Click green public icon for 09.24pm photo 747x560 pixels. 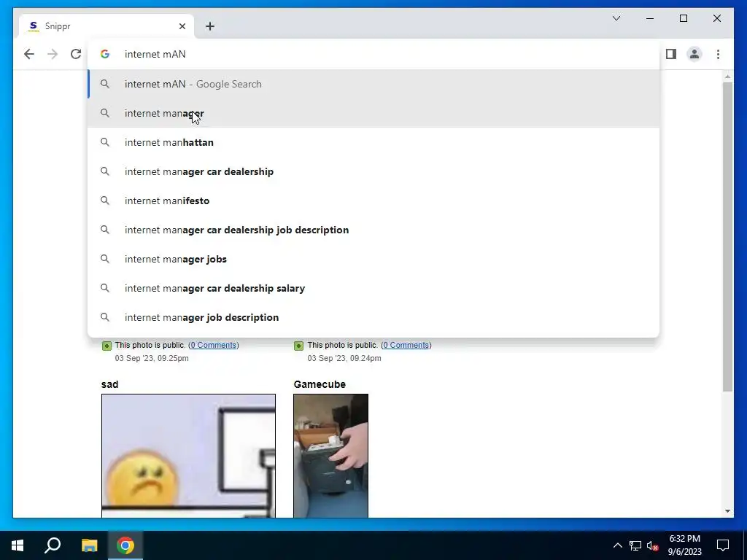pyautogui.click(x=298, y=346)
